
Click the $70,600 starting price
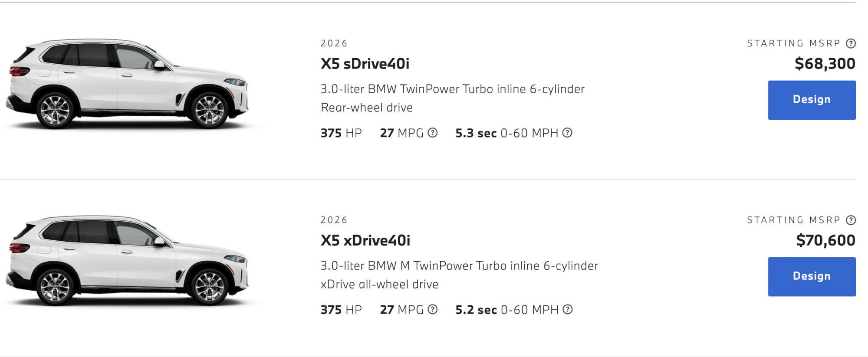point(825,240)
